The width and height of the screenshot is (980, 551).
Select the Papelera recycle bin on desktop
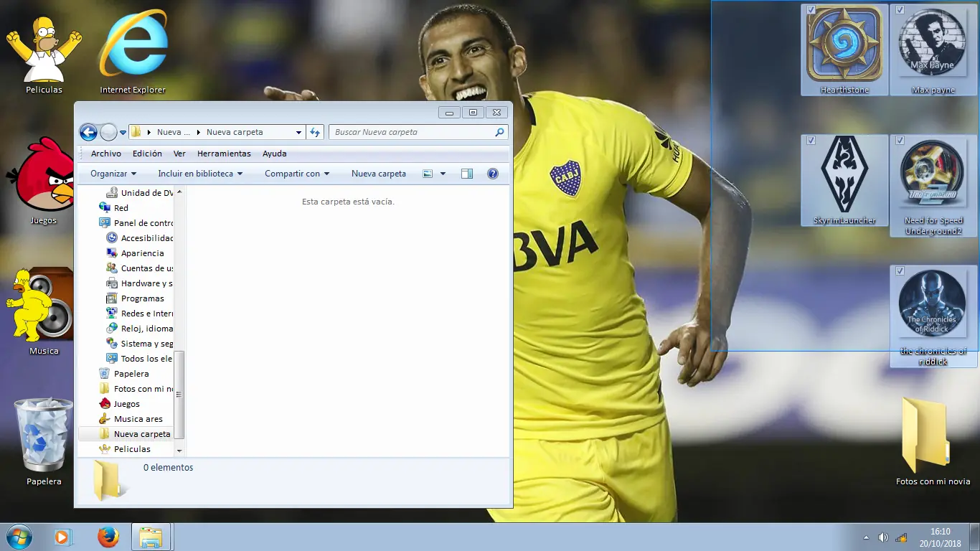pos(44,442)
